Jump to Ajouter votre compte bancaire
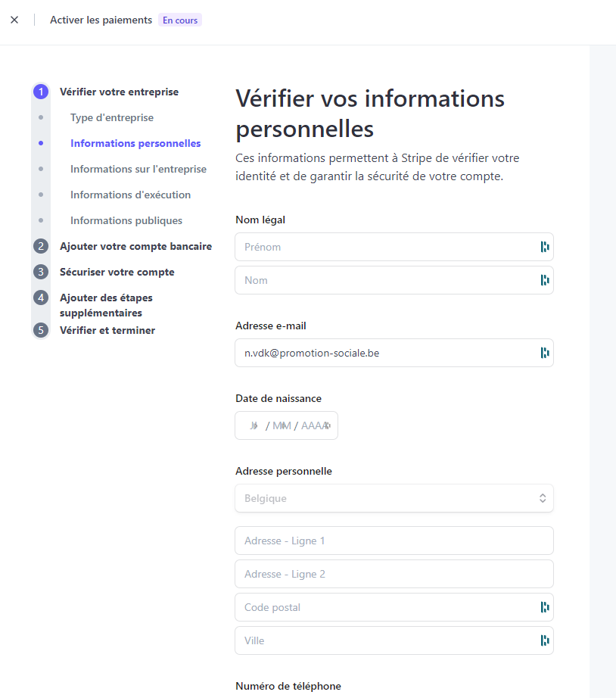Image resolution: width=616 pixels, height=698 pixels. coord(135,246)
